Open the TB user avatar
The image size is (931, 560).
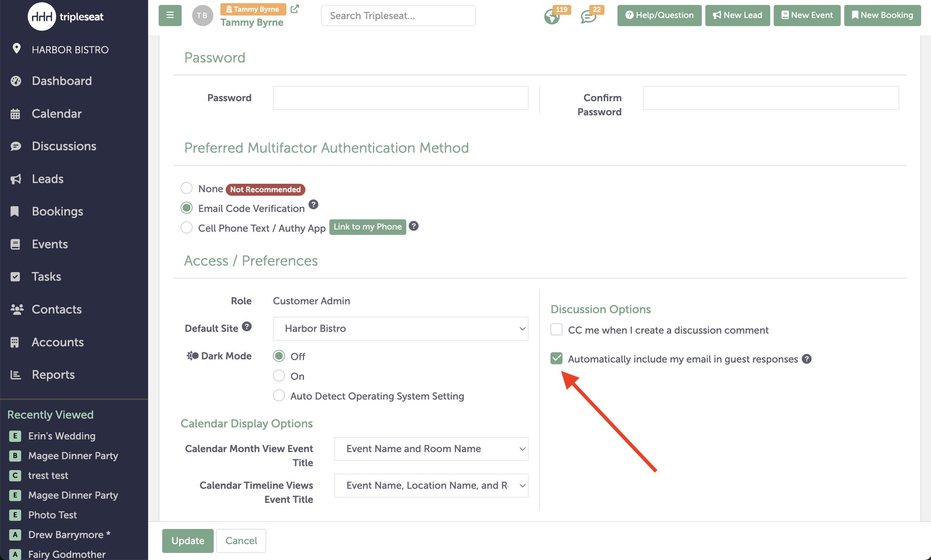point(202,16)
